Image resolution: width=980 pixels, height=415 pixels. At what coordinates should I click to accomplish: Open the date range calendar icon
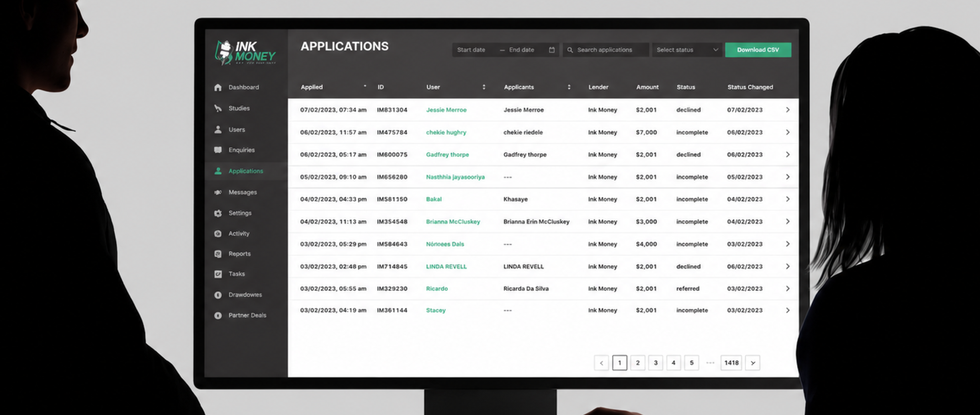[x=552, y=50]
